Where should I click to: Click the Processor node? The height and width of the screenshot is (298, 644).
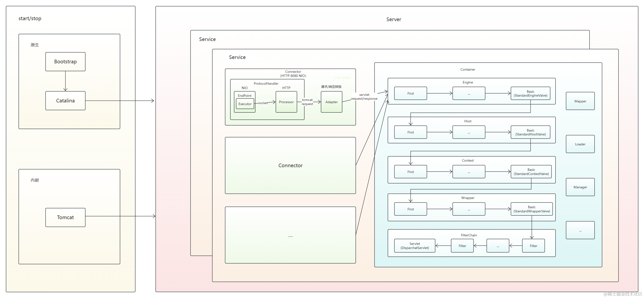tap(286, 102)
